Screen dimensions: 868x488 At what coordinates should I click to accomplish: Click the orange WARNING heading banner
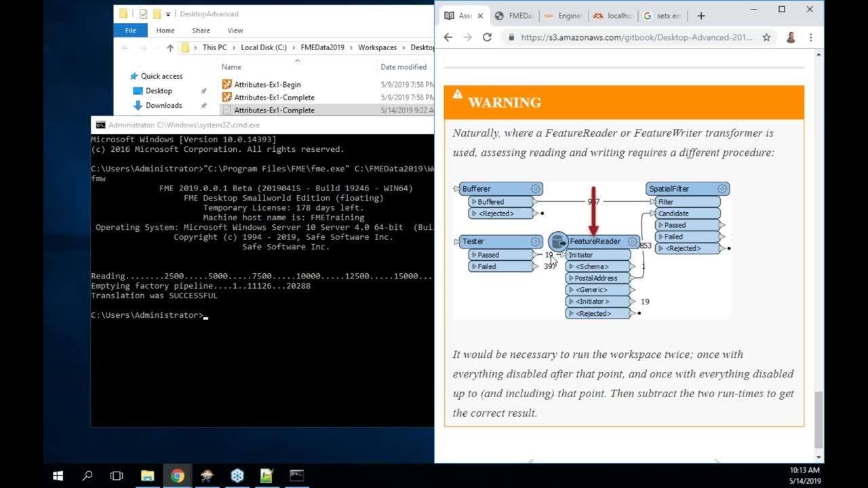click(624, 102)
